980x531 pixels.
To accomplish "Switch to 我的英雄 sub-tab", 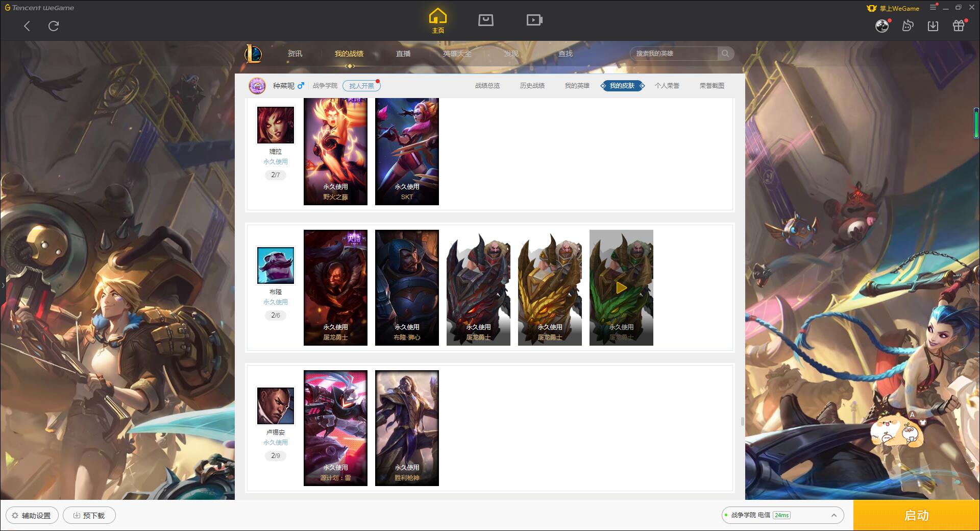I will pyautogui.click(x=577, y=86).
